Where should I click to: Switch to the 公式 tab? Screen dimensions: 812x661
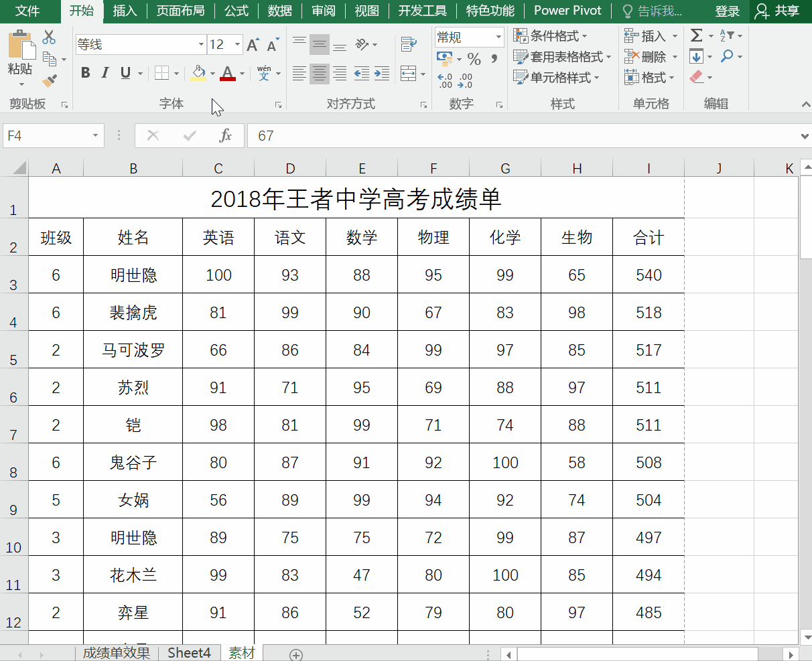(x=236, y=11)
